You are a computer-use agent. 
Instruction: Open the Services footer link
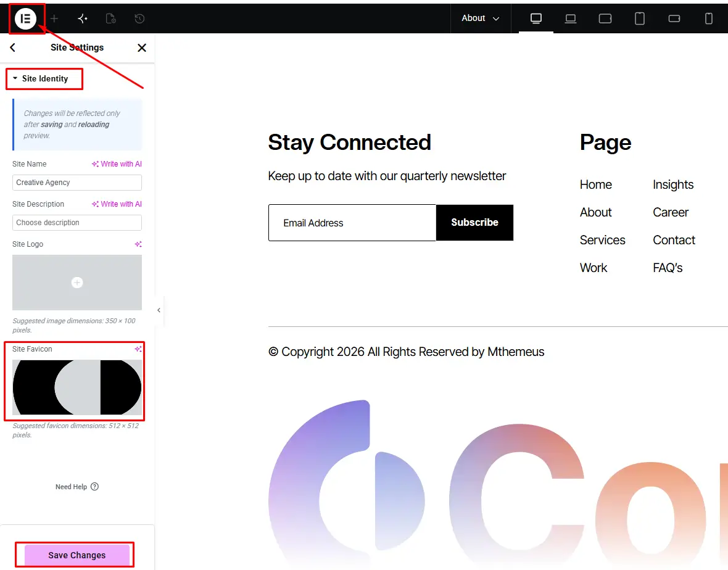(603, 240)
